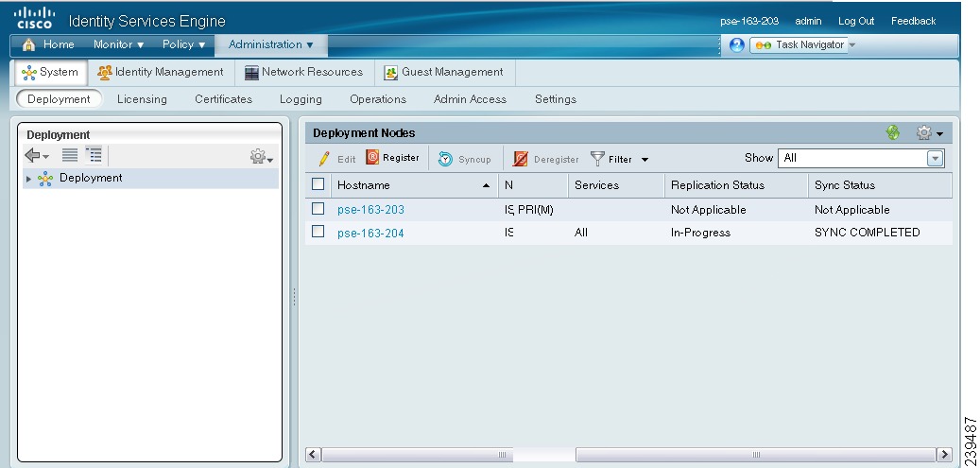Open the Monitor menu
The width and height of the screenshot is (980, 468).
tap(118, 44)
